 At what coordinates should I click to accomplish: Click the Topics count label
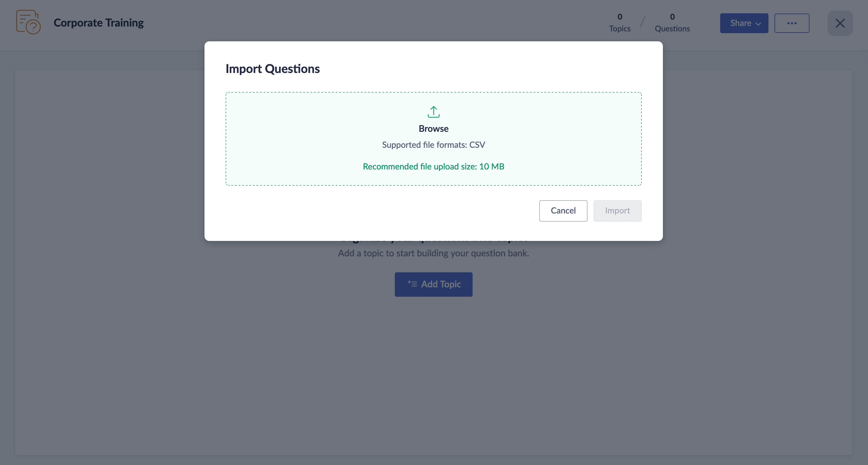click(619, 29)
